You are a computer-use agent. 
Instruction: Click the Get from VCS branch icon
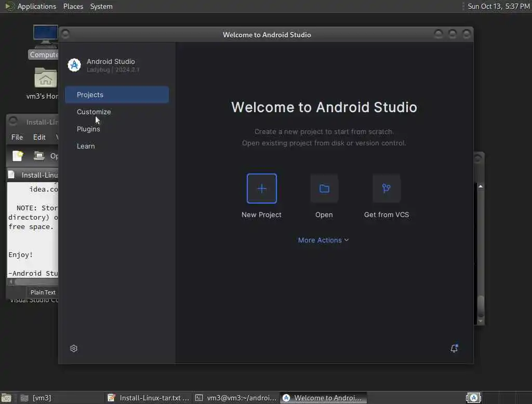click(387, 188)
